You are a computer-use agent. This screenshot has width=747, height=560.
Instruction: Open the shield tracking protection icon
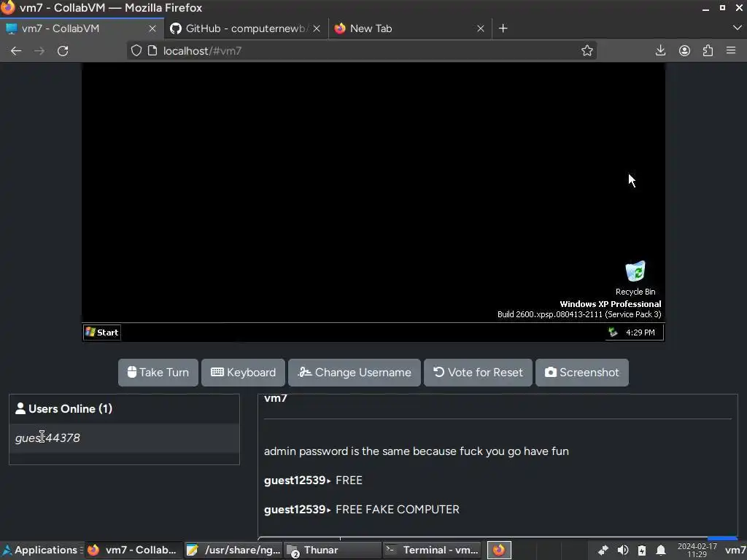pos(136,50)
